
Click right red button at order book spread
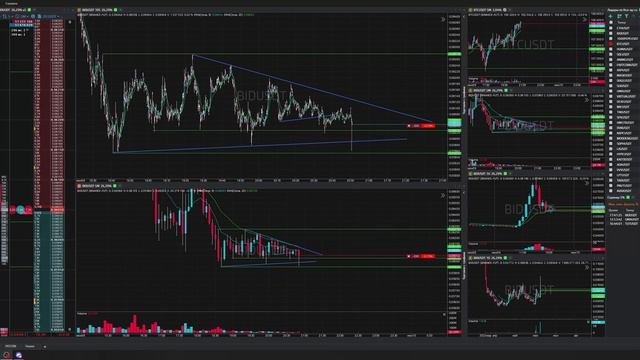28,210
